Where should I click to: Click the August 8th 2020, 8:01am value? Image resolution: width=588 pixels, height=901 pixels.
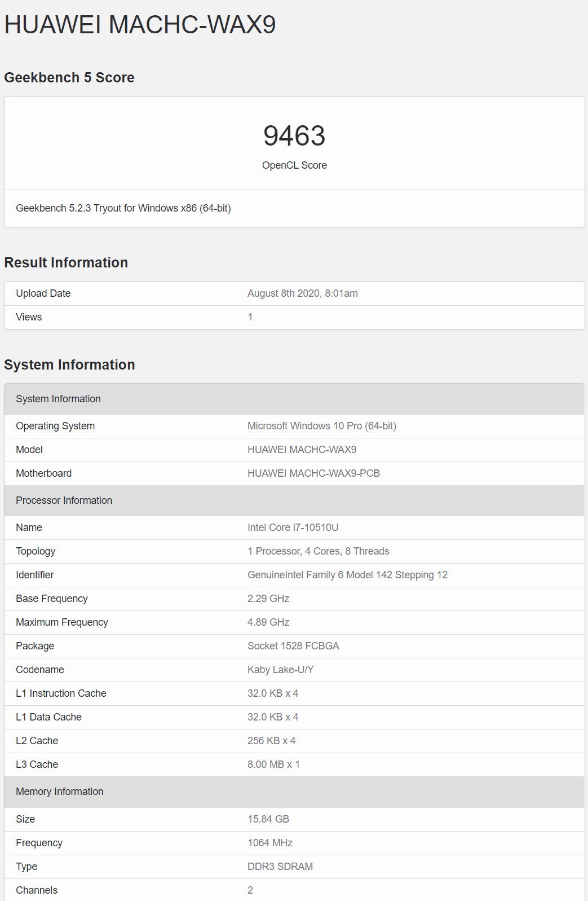(x=303, y=293)
